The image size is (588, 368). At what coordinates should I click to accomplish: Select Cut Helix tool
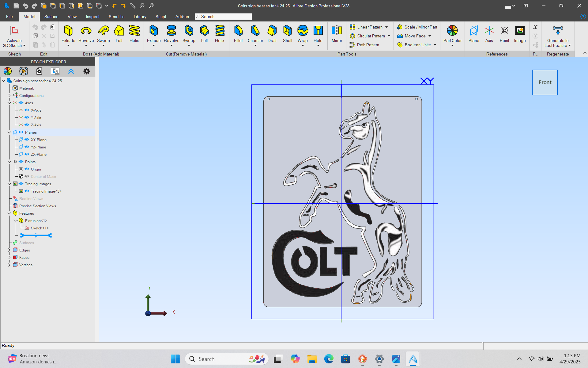tap(220, 34)
